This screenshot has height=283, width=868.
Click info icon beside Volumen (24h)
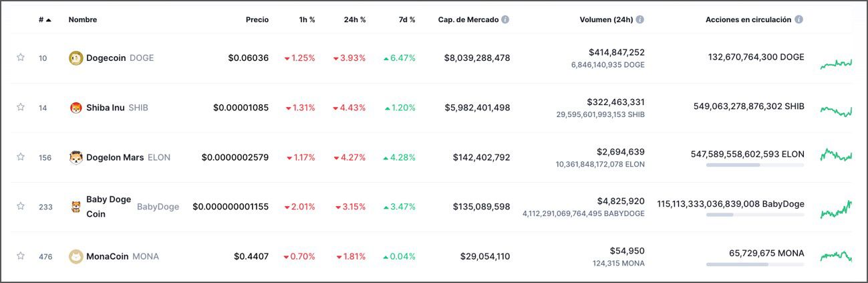click(640, 19)
